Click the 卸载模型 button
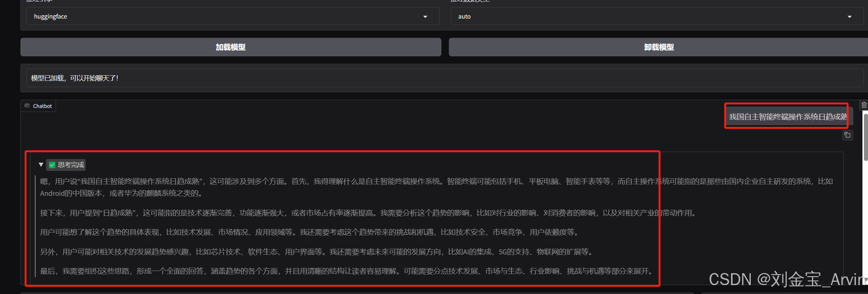The image size is (868, 294). pyautogui.click(x=659, y=47)
